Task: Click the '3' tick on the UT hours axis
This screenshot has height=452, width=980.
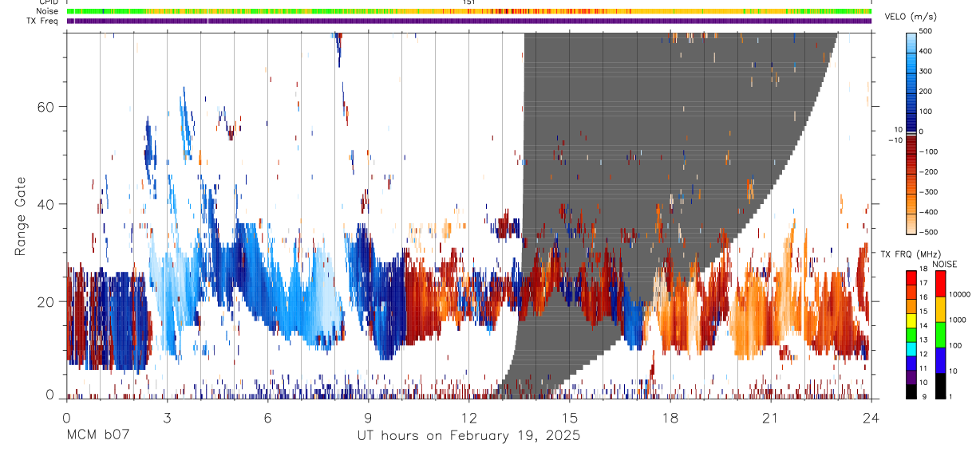Action: point(167,417)
